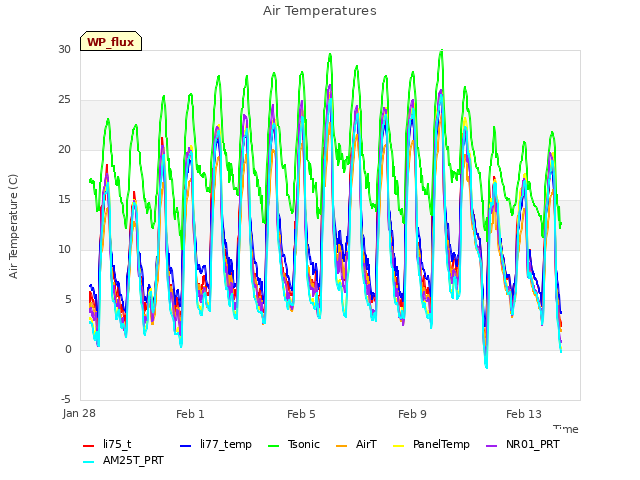Click the orange AirT legend color marker

click(342, 445)
